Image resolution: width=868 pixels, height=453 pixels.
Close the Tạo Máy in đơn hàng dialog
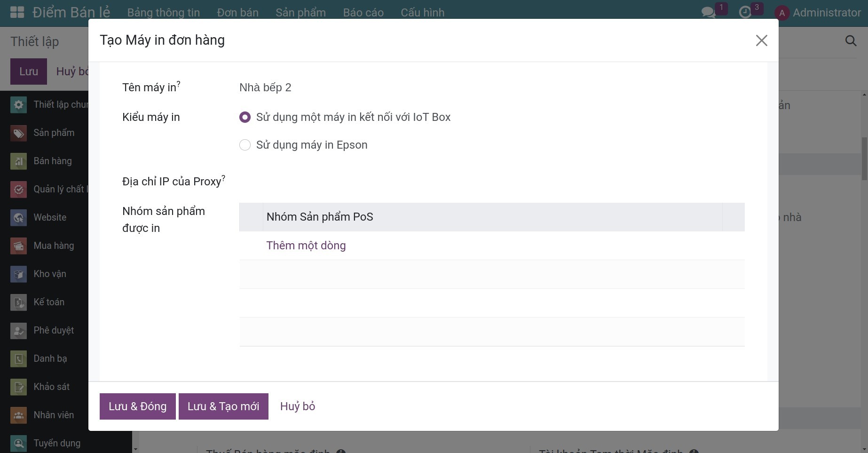coord(761,40)
